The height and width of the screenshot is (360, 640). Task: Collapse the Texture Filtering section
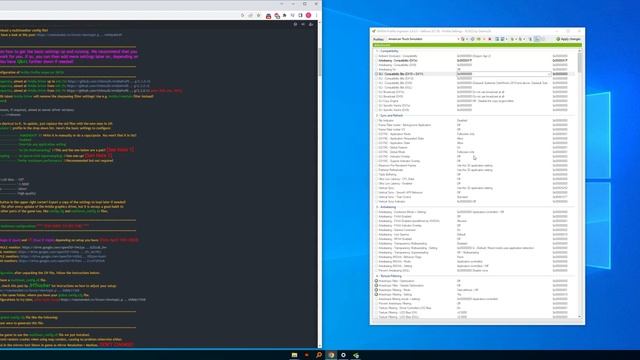coord(377,276)
